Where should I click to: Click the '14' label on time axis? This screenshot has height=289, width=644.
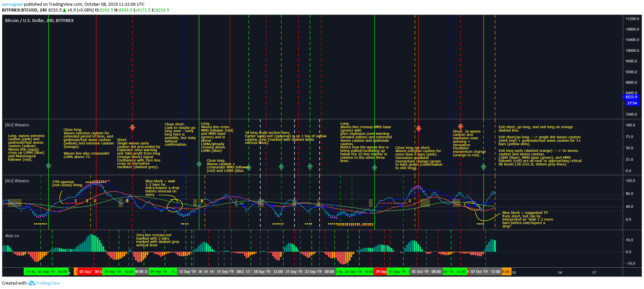560,272
